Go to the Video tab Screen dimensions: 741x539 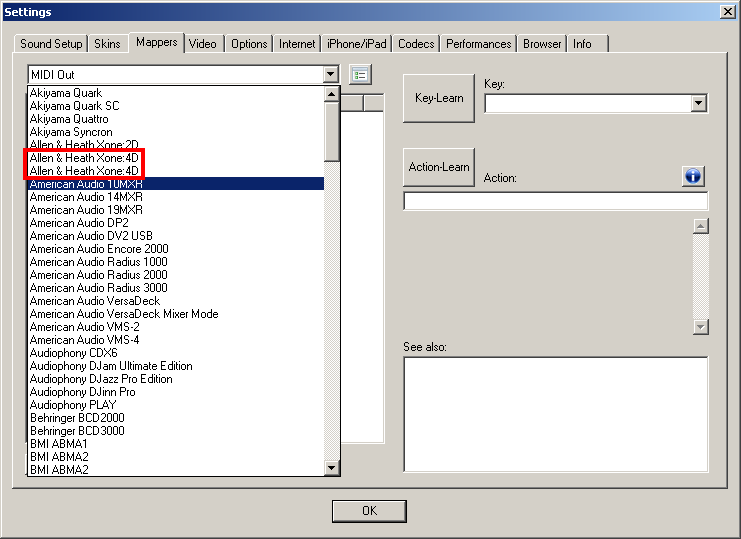coord(203,44)
